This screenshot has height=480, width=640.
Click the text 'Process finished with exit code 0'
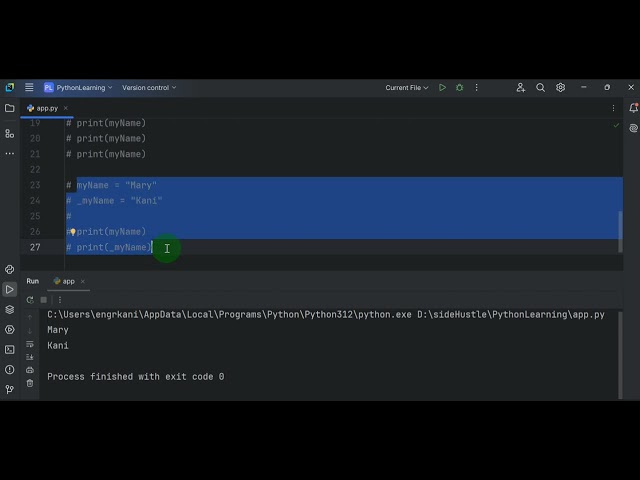136,376
